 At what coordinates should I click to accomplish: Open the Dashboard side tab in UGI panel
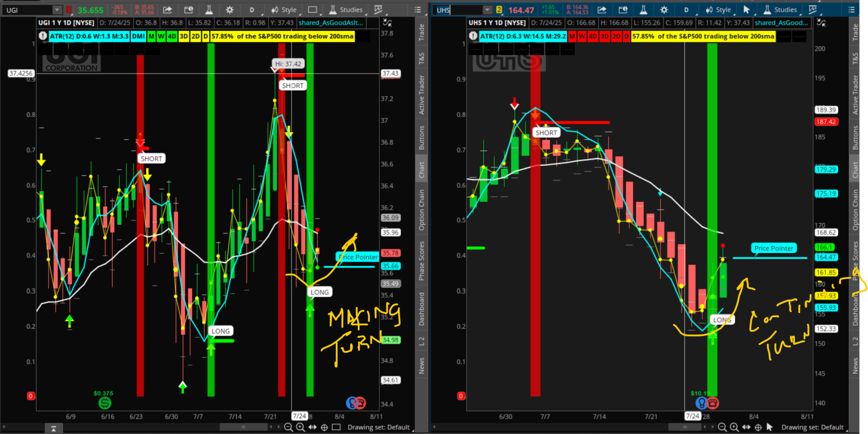coord(421,309)
